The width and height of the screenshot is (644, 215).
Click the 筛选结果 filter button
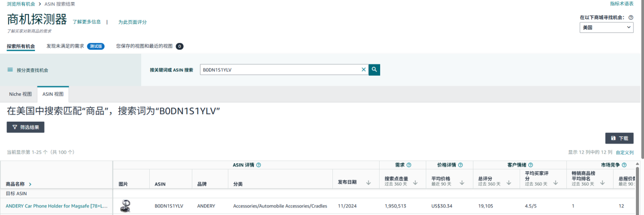click(x=25, y=127)
